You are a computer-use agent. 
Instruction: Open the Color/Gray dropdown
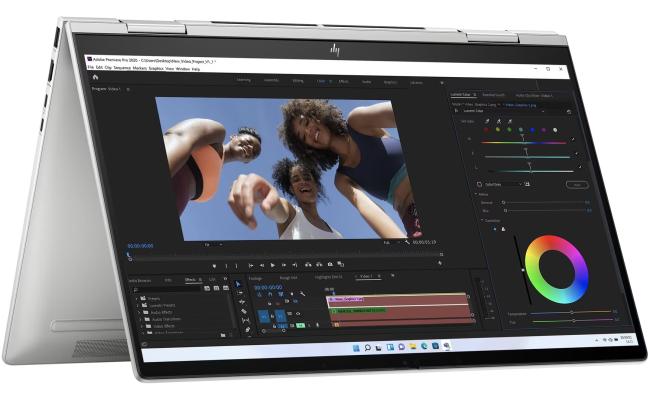pyautogui.click(x=503, y=184)
